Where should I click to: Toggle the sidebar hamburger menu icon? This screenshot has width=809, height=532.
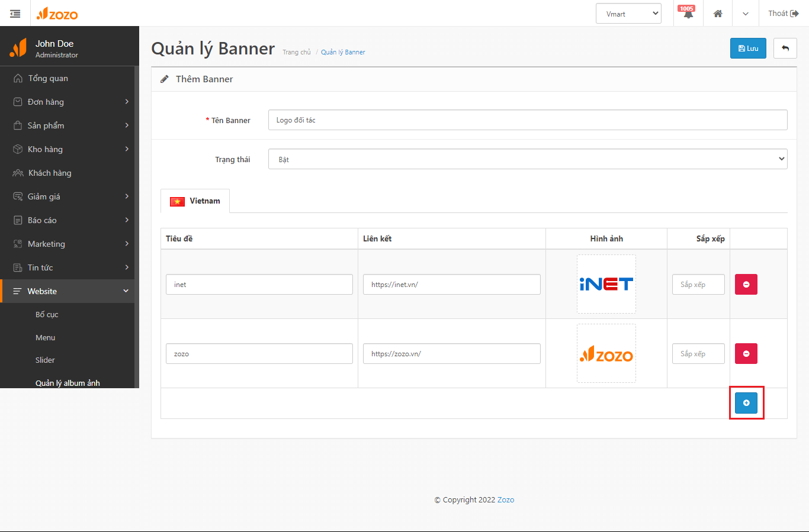[x=15, y=14]
